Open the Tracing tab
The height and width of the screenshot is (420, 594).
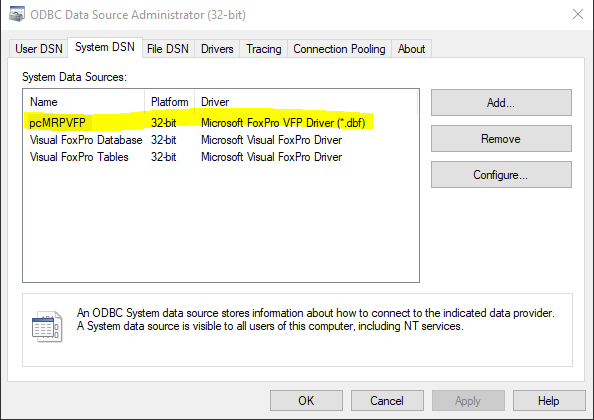click(264, 49)
